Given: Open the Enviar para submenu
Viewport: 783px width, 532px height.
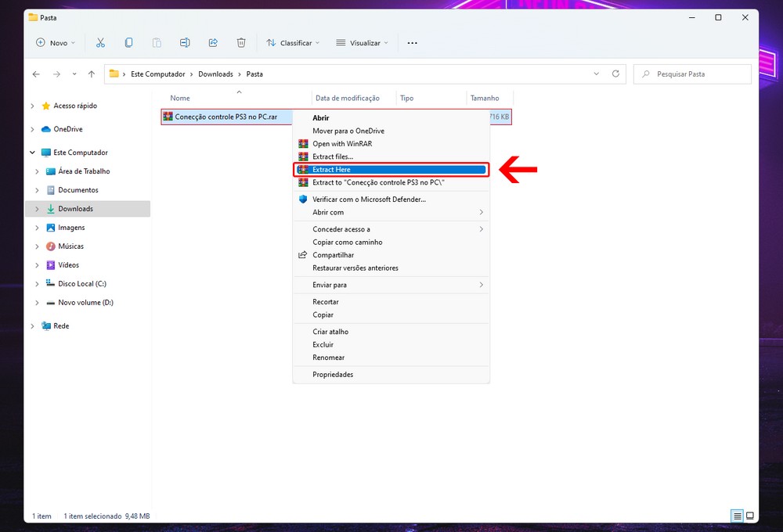Looking at the screenshot, I should point(330,285).
